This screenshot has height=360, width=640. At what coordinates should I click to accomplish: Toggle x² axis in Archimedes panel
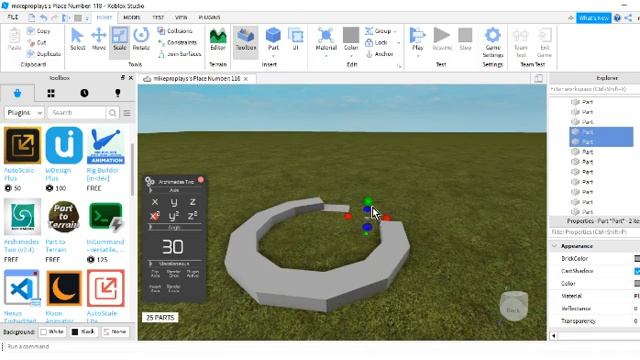coord(155,216)
